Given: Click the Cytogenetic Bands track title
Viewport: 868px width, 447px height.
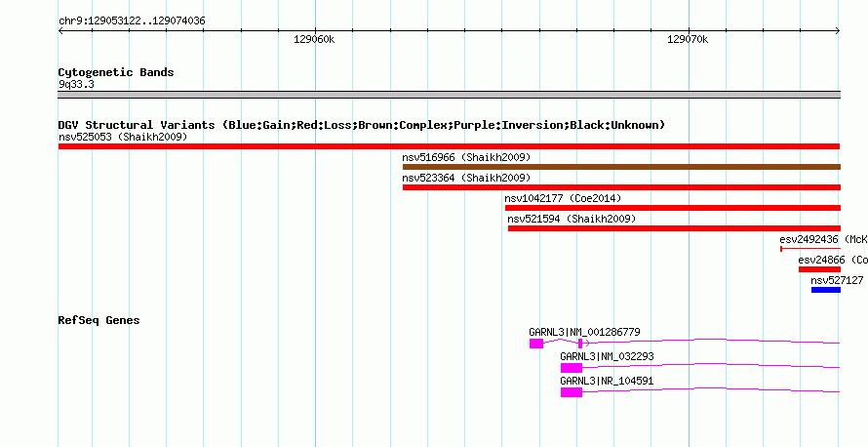Looking at the screenshot, I should pos(116,72).
